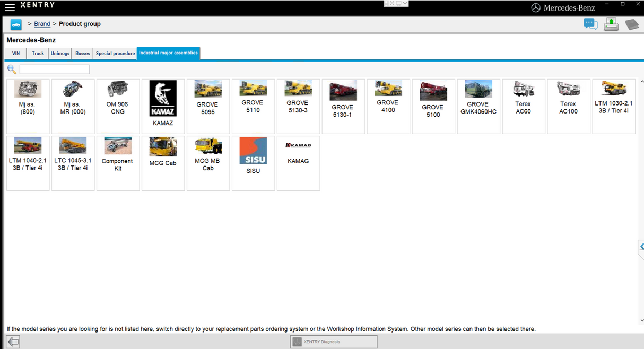The height and width of the screenshot is (349, 644).
Task: Switch to the VIN tab
Action: (16, 54)
